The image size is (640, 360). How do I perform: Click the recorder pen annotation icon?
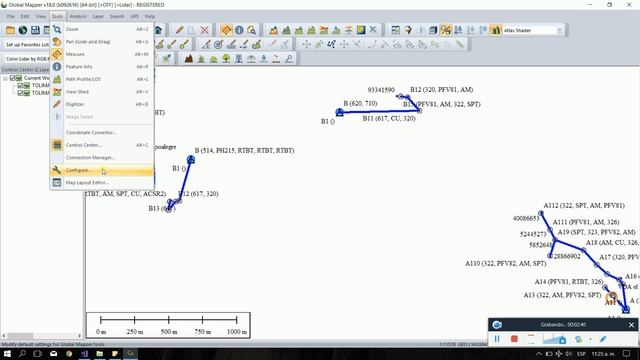[x=603, y=339]
